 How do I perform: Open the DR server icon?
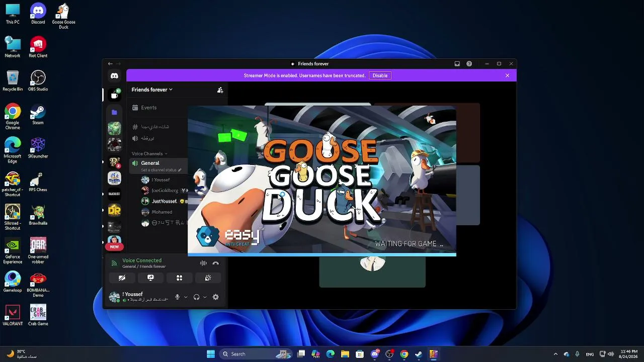[114, 210]
